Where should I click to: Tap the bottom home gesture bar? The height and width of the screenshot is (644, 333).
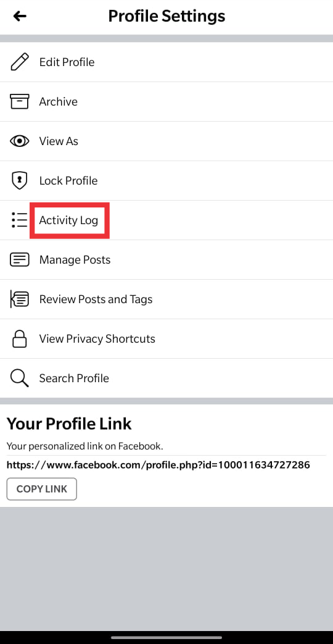(166, 637)
